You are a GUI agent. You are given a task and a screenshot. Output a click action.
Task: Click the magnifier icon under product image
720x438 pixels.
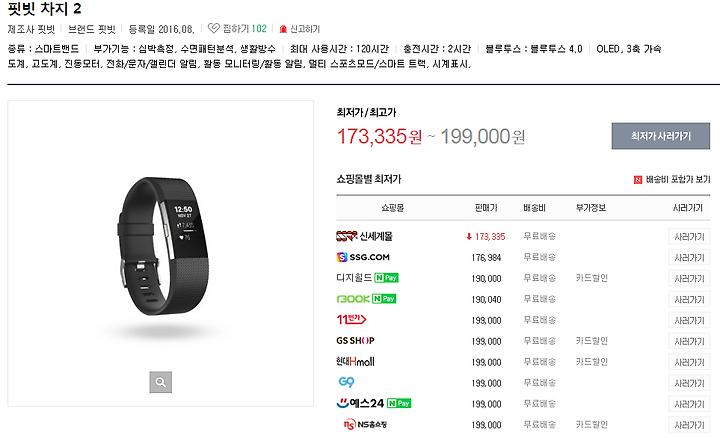[x=161, y=382]
